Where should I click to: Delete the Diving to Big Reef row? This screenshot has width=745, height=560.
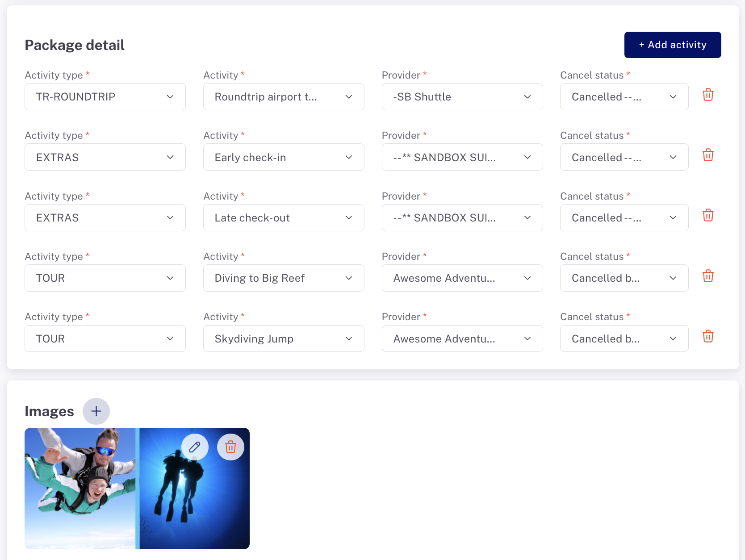coord(708,276)
